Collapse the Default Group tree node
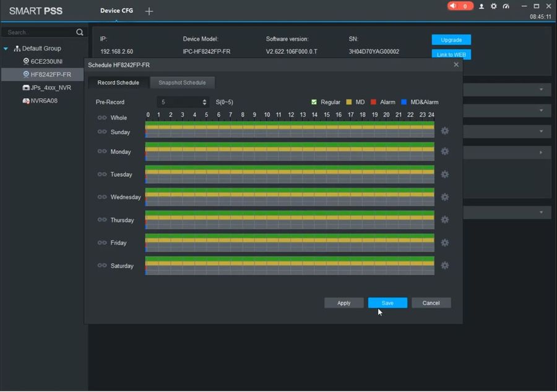Viewport: 557px width, 392px height. click(6, 49)
